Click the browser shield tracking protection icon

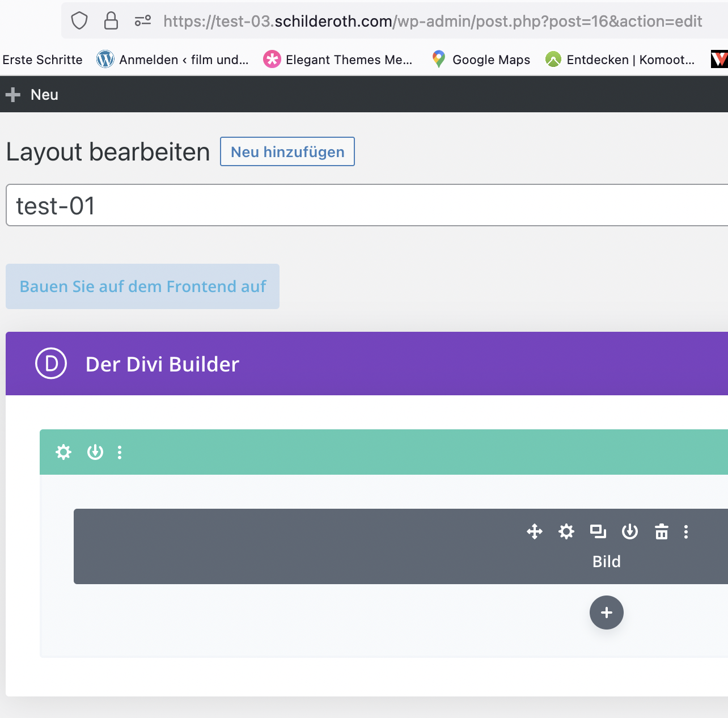point(79,21)
